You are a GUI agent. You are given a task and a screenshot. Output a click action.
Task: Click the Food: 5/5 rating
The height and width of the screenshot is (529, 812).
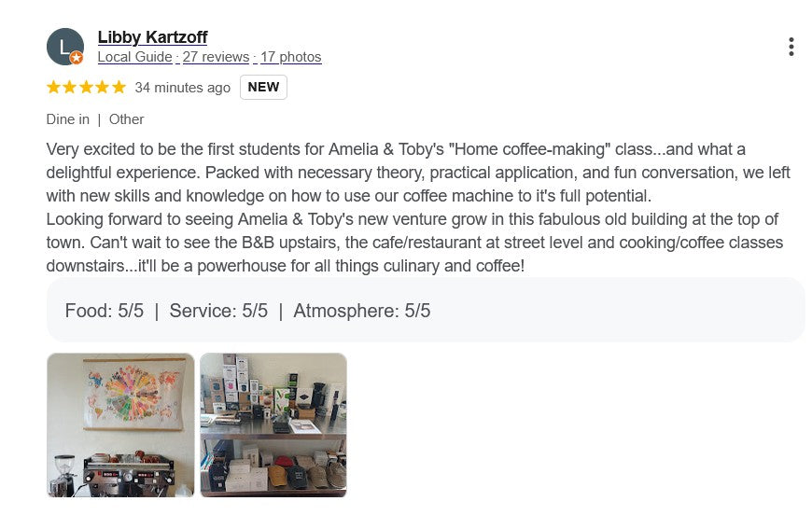pos(105,311)
